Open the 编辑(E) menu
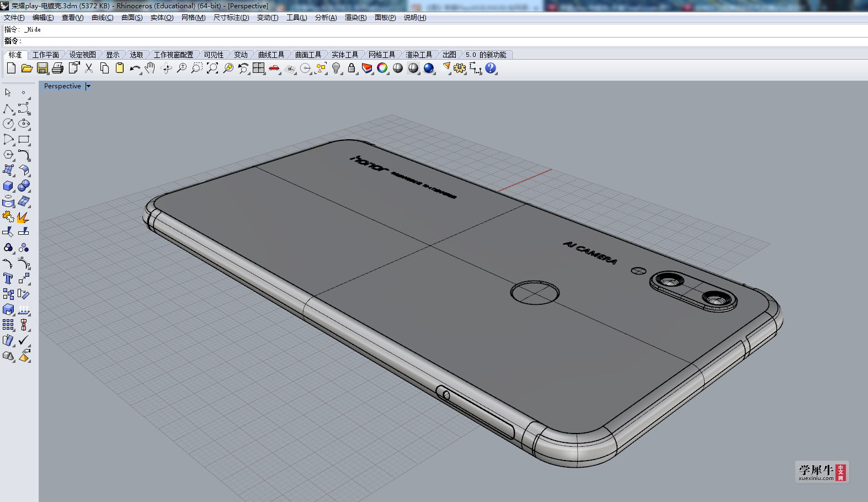 (43, 18)
